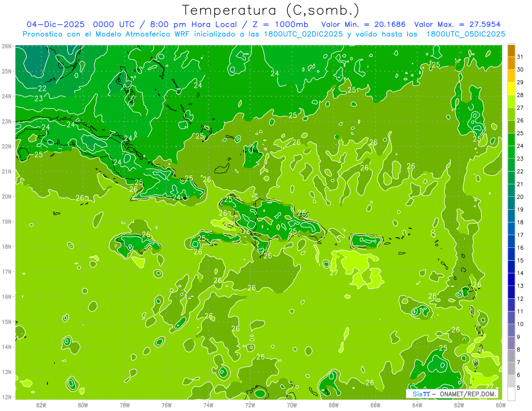Click the '28' label on the color bar

click(x=520, y=95)
